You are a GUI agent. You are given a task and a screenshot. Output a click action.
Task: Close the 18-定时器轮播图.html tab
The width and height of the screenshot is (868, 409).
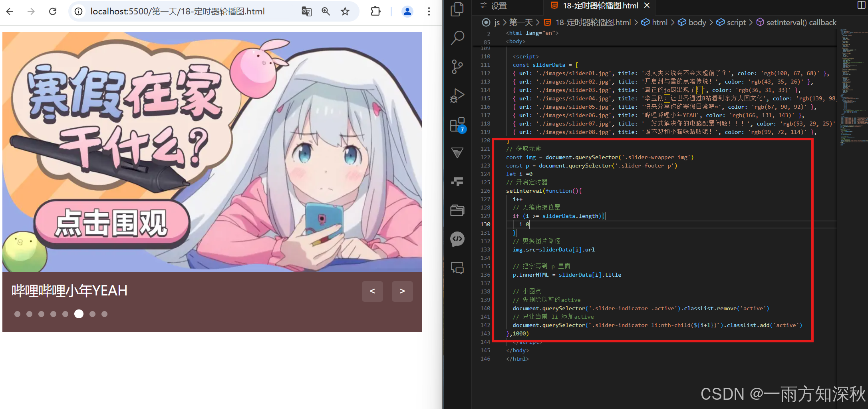point(647,6)
